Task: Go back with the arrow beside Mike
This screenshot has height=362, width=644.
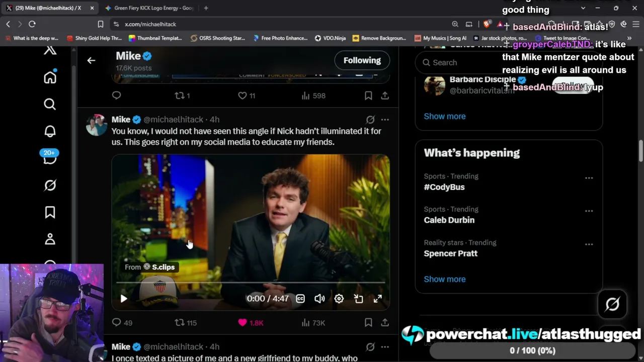Action: [91, 60]
